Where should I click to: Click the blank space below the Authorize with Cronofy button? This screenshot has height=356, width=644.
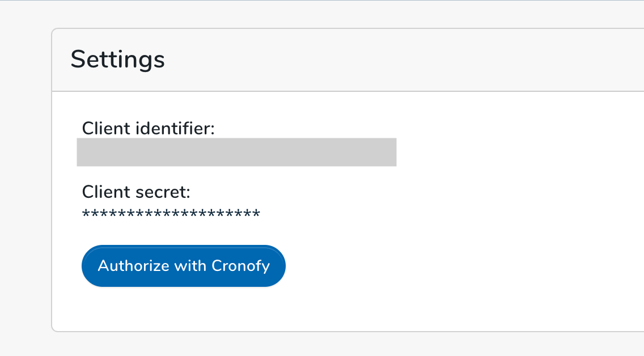[184, 309]
